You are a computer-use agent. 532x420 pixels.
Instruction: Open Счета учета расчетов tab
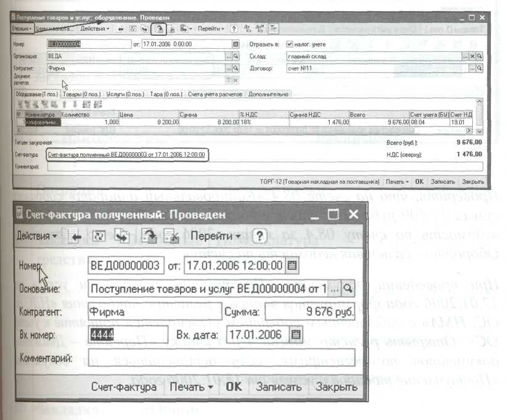click(215, 94)
